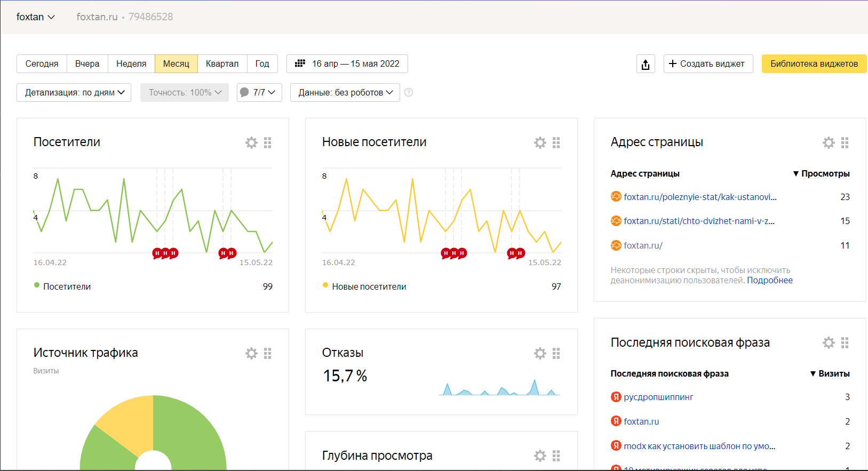Click drag handle on Источник трафика widget

point(268,353)
